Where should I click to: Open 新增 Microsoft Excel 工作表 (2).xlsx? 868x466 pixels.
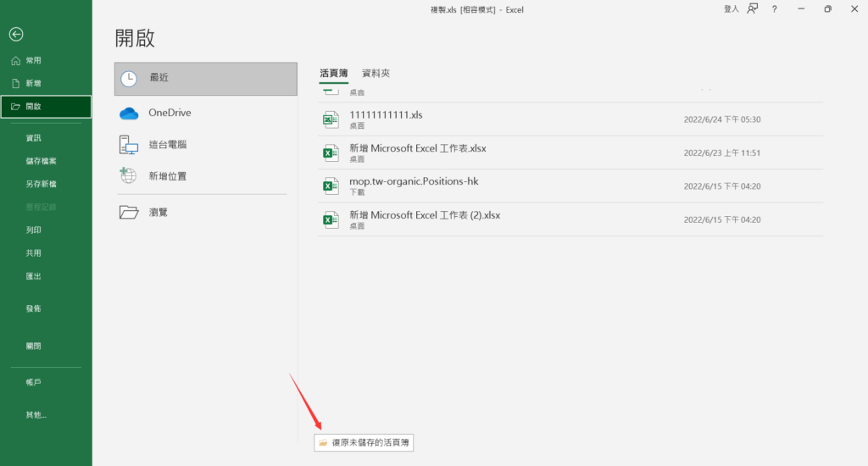point(425,215)
